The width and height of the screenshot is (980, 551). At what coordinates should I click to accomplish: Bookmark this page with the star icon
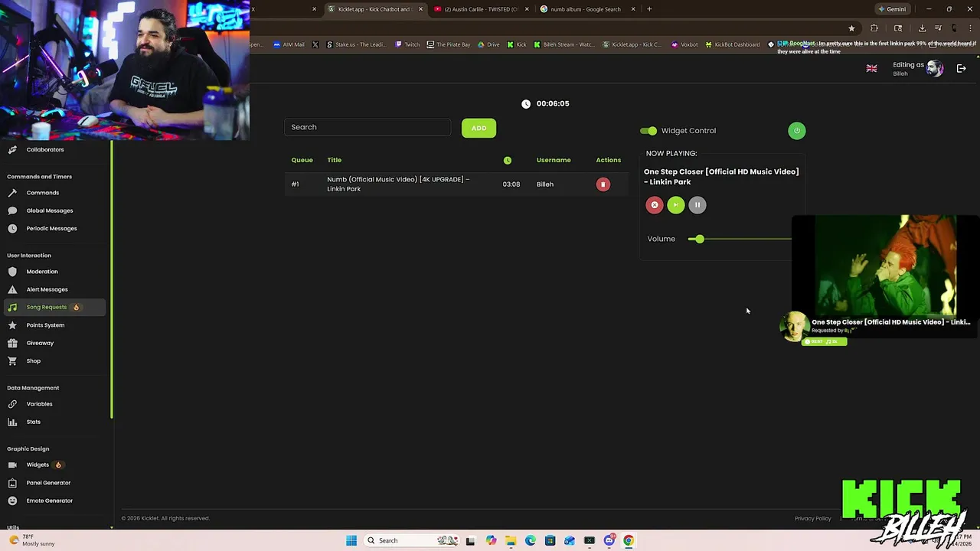tap(851, 28)
